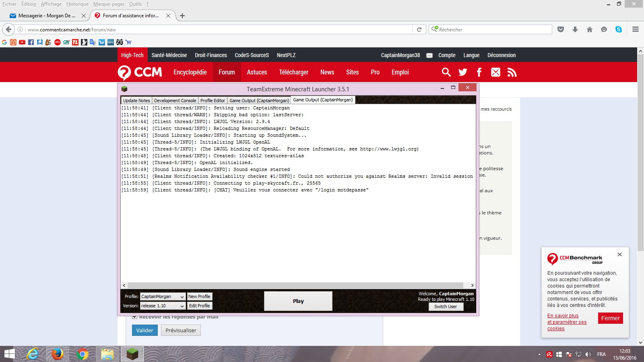Open 'En savoir plus et paramétrer ses cookies' link

567,322
